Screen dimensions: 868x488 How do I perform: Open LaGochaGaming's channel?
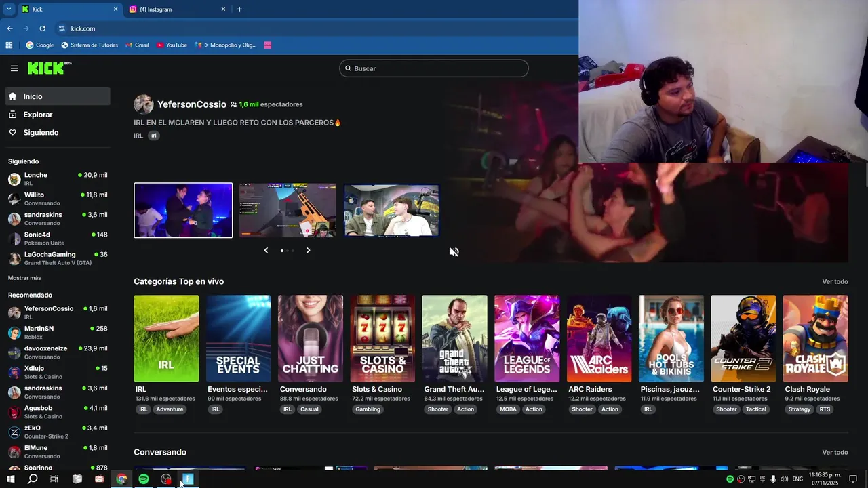click(x=58, y=258)
